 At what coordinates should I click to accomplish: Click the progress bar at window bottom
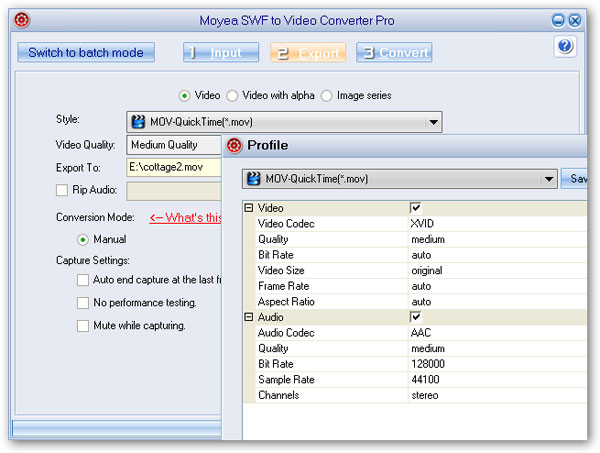coord(117,428)
